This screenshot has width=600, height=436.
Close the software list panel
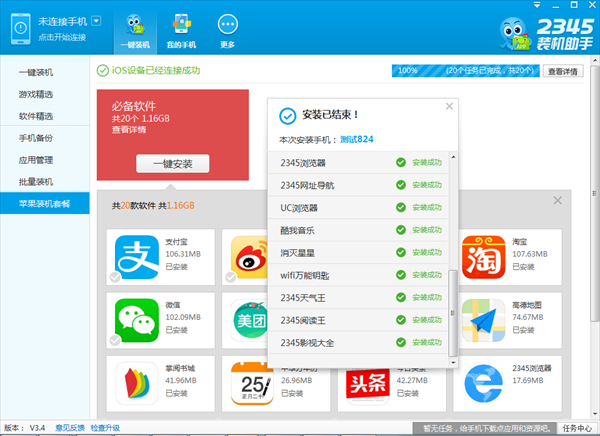coord(558,200)
